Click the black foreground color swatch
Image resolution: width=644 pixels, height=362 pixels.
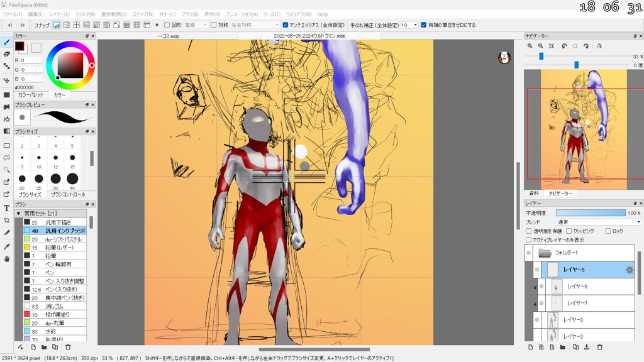tap(19, 46)
